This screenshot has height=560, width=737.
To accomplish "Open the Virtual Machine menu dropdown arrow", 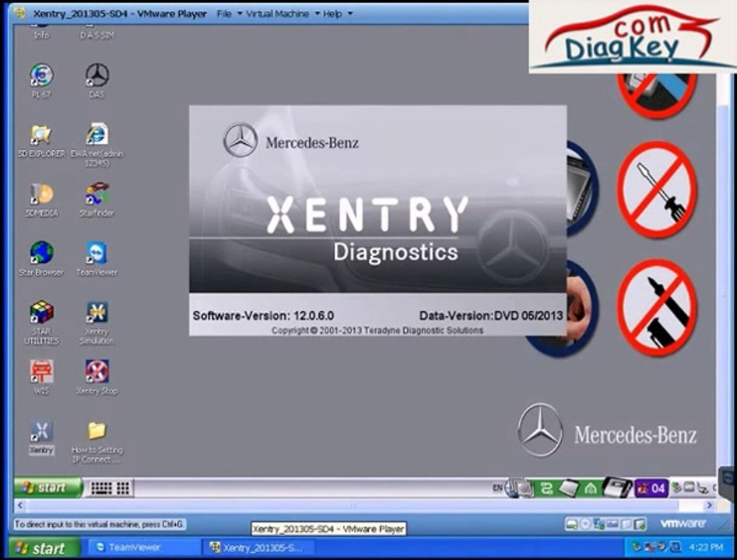I will coord(317,14).
